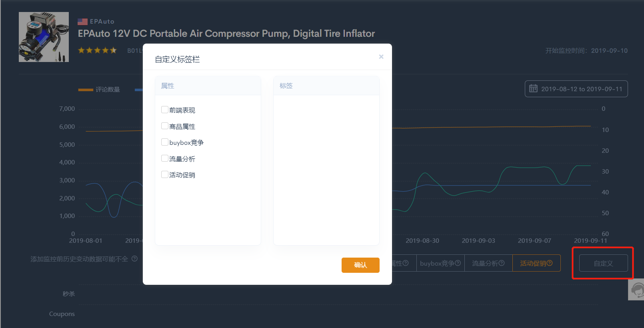Tick the 流量分析 checkbox
Image resolution: width=644 pixels, height=328 pixels.
[x=165, y=158]
